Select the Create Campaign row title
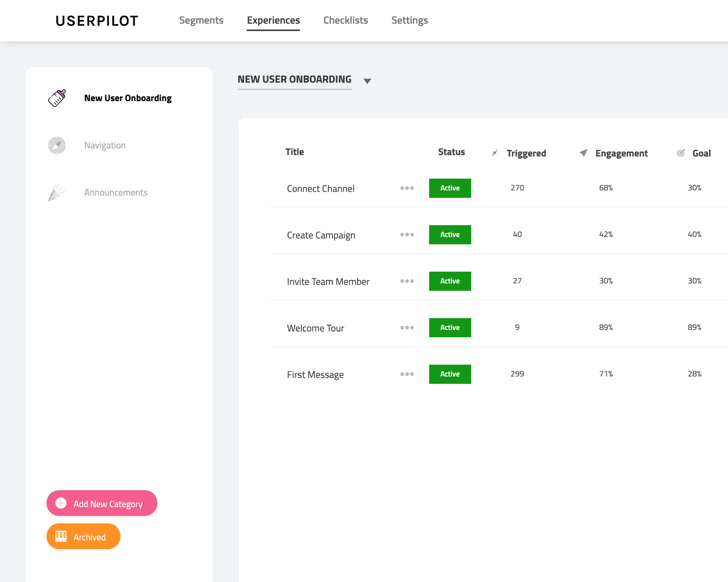 [321, 235]
